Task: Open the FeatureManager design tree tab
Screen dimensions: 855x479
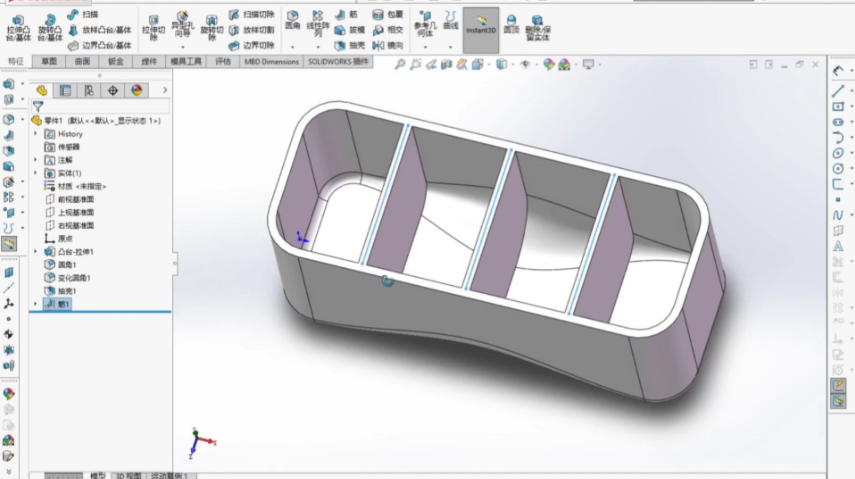Action: point(41,91)
